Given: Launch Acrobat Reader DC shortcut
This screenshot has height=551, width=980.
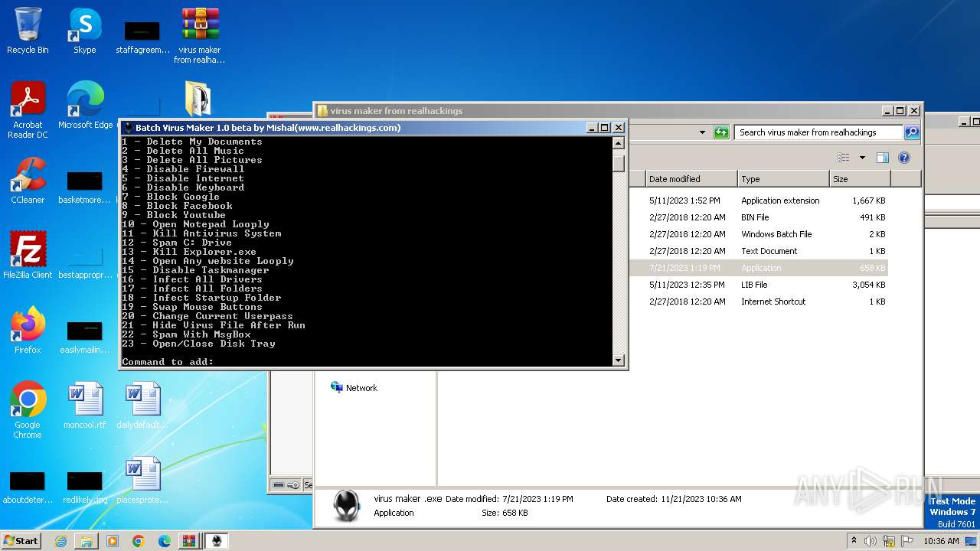Looking at the screenshot, I should point(28,110).
